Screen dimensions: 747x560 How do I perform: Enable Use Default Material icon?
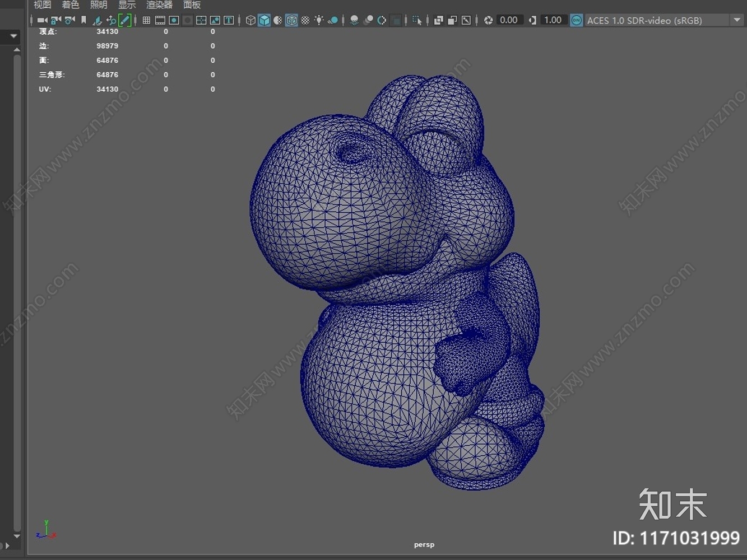pos(277,20)
